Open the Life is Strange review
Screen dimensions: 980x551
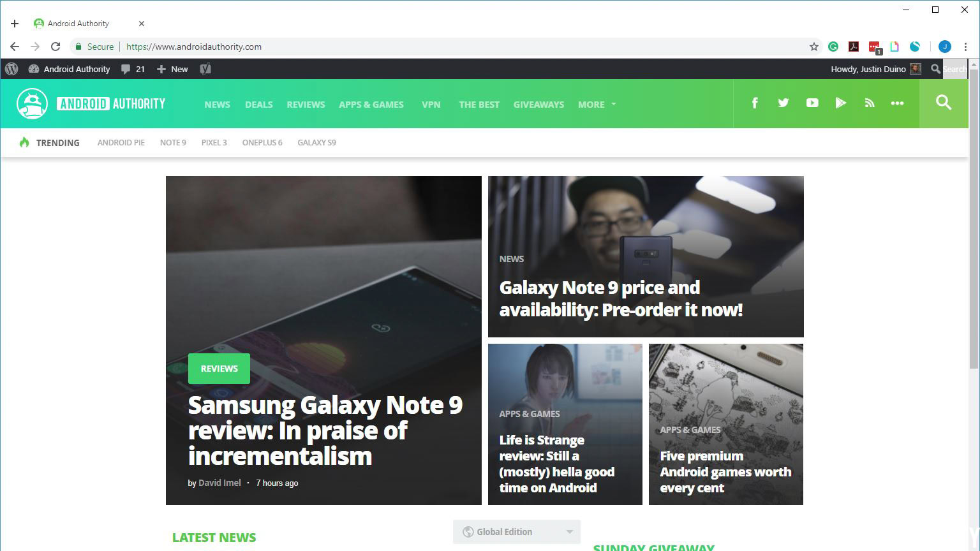click(x=557, y=464)
